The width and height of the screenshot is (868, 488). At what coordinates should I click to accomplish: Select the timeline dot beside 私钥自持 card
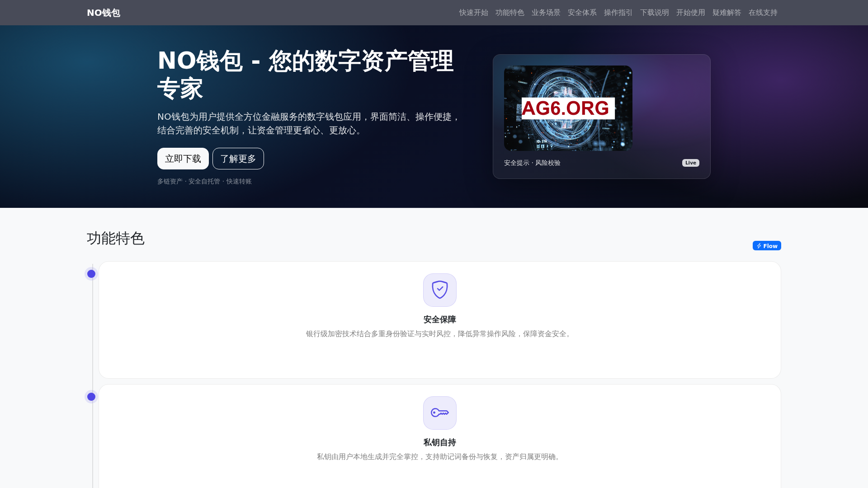tap(91, 397)
